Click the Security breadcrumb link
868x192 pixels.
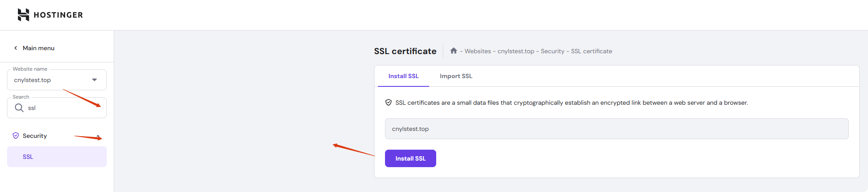552,51
